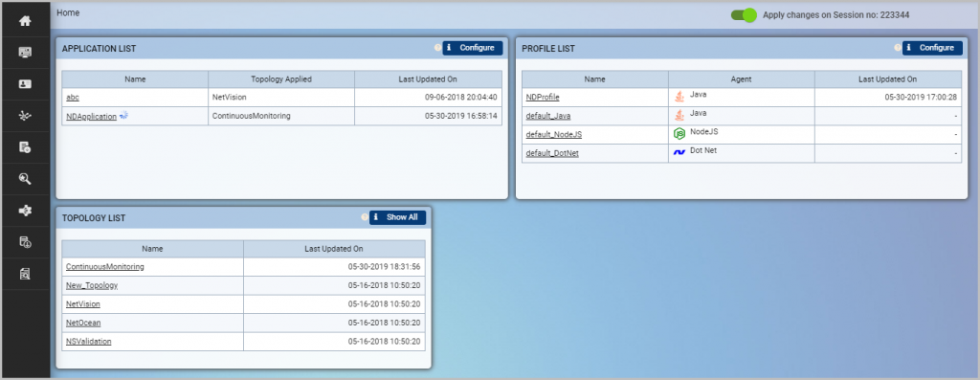980x380 pixels.
Task: Open the NetOcean topology link
Action: coord(83,324)
